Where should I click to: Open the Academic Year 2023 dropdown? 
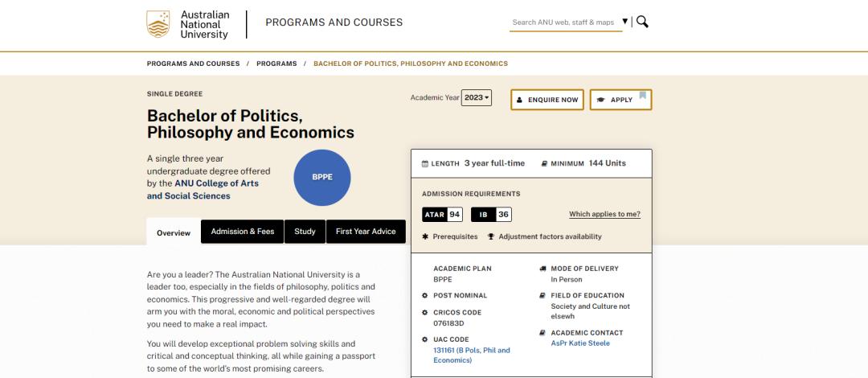pos(476,98)
